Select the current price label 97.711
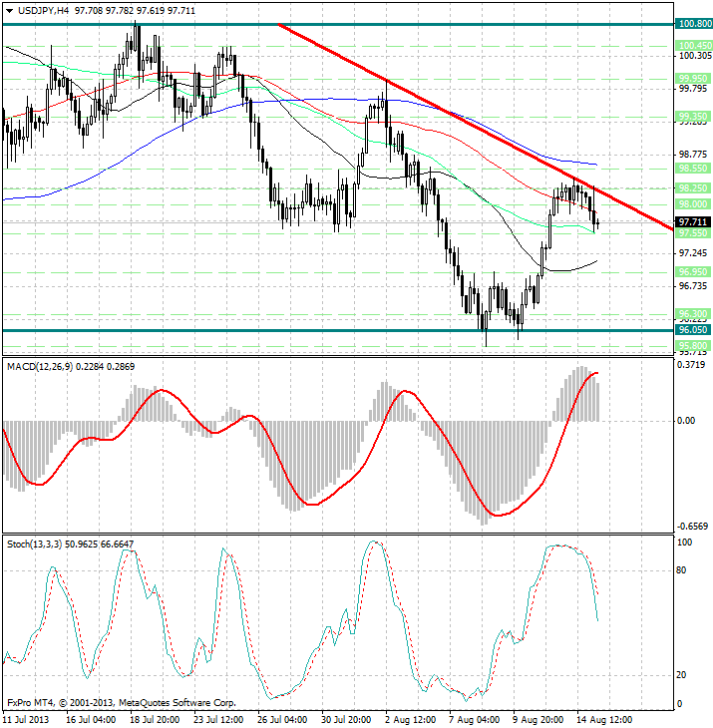Viewport: 713px width, 728px height. pos(693,222)
